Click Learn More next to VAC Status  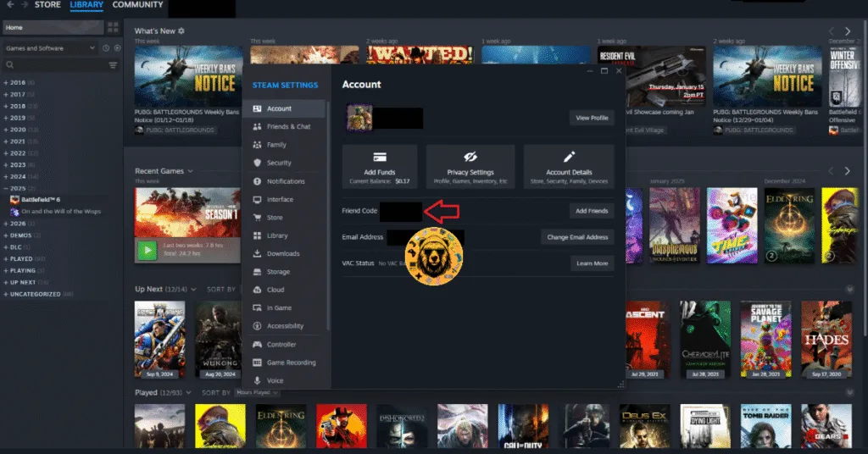[x=593, y=263]
